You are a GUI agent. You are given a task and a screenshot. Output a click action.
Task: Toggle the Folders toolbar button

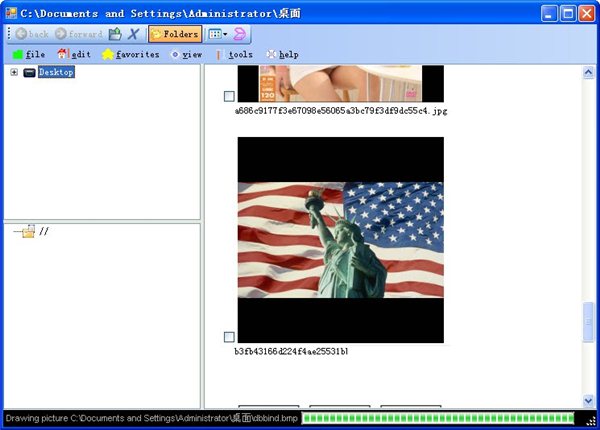click(x=175, y=34)
